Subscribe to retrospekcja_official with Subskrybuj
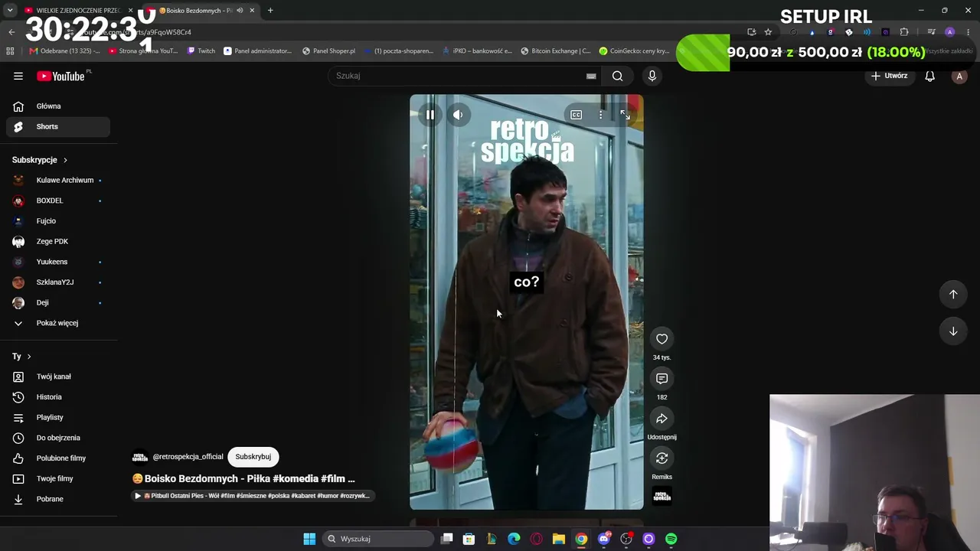This screenshot has width=980, height=551. point(253,457)
